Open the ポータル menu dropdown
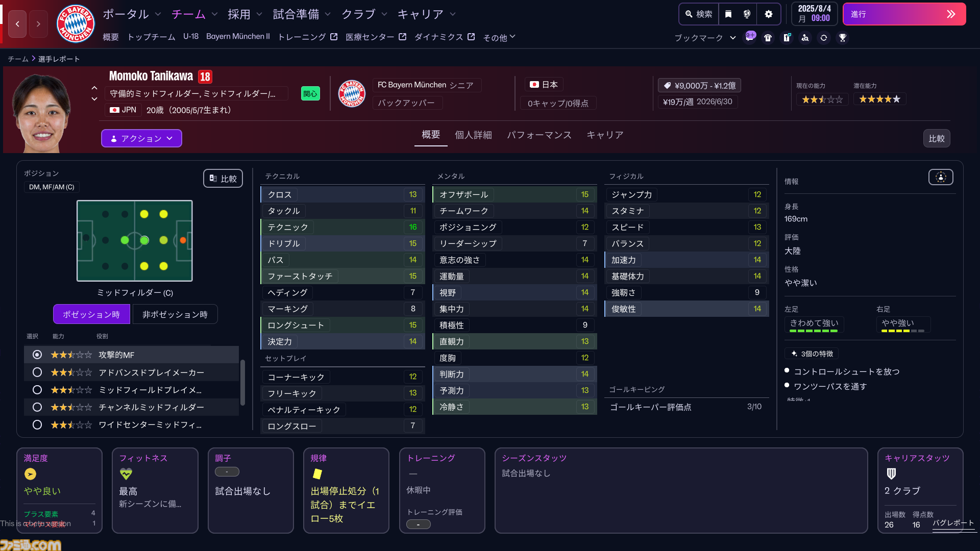This screenshot has width=980, height=551. point(132,14)
